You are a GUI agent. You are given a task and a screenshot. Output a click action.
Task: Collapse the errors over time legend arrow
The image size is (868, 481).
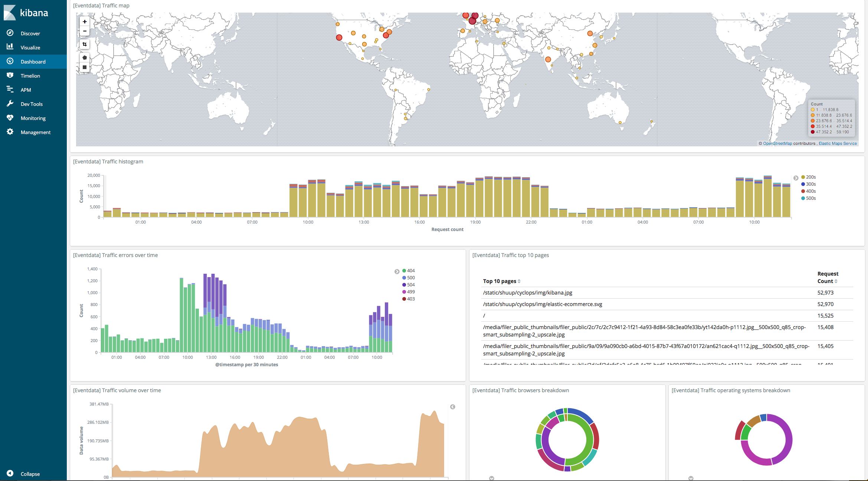[x=397, y=272]
